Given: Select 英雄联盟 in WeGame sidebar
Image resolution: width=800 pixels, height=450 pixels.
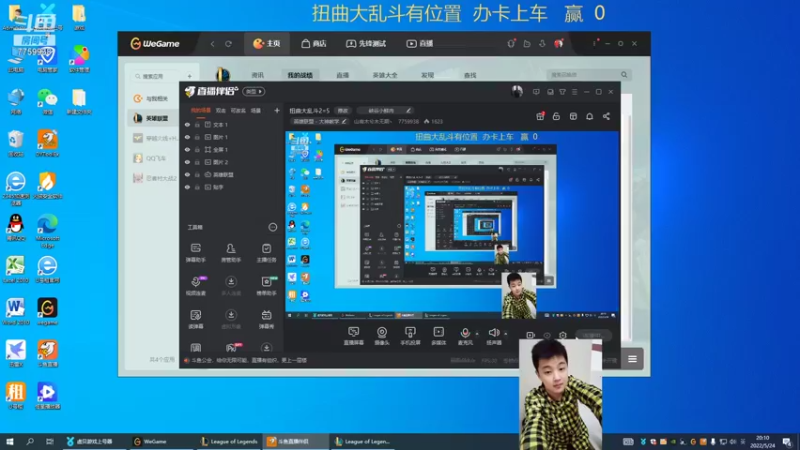Looking at the screenshot, I should [152, 118].
